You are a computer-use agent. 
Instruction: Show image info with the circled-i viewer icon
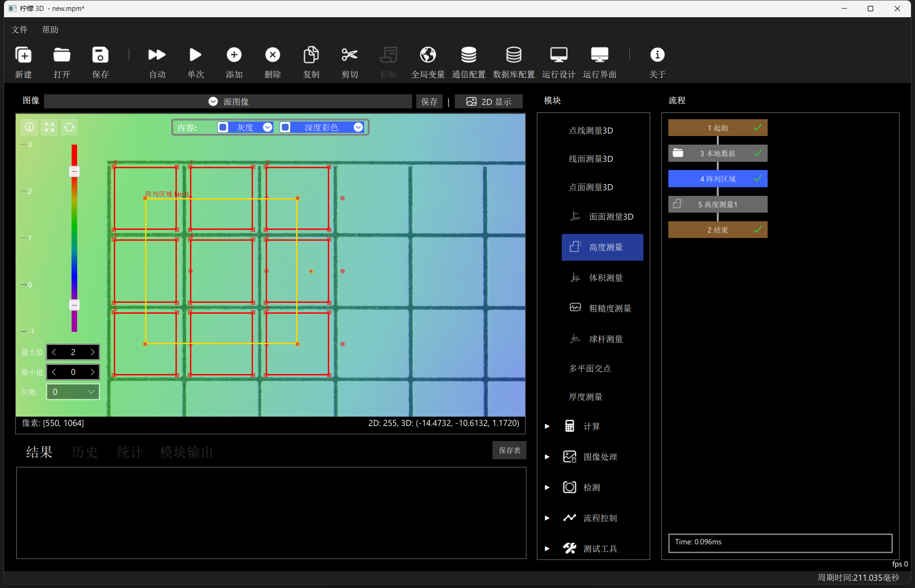point(29,127)
